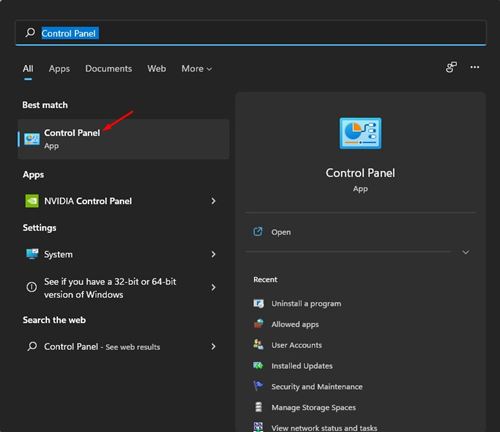Screen dimensions: 500x432
Task: Open the three-dot options menu
Action: (x=475, y=67)
